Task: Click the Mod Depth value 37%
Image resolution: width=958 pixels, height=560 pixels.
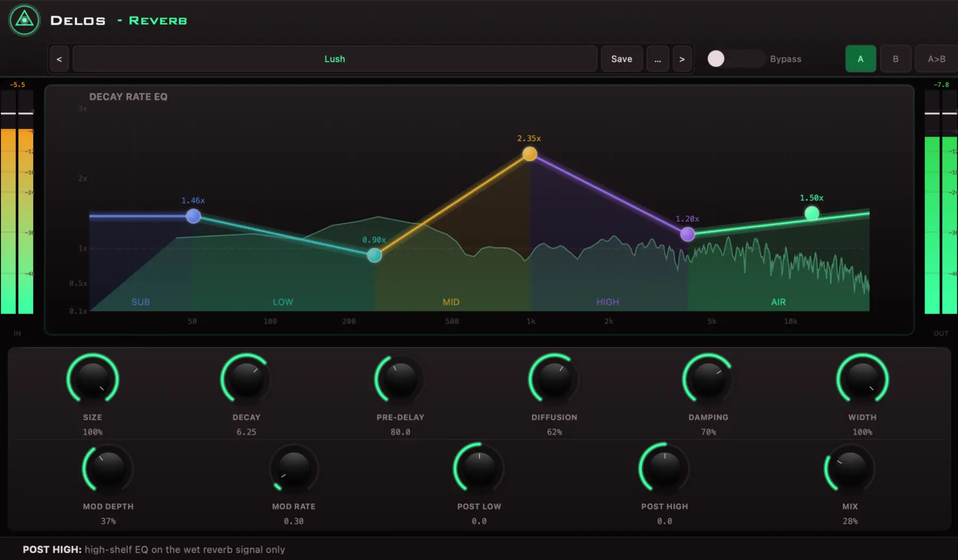Action: [x=108, y=521]
